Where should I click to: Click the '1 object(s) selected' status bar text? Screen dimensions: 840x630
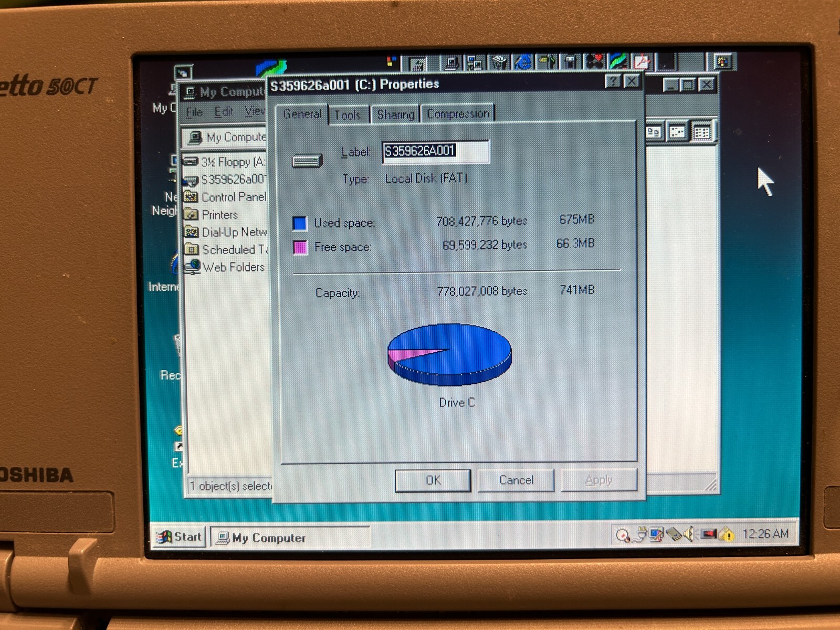(x=230, y=486)
